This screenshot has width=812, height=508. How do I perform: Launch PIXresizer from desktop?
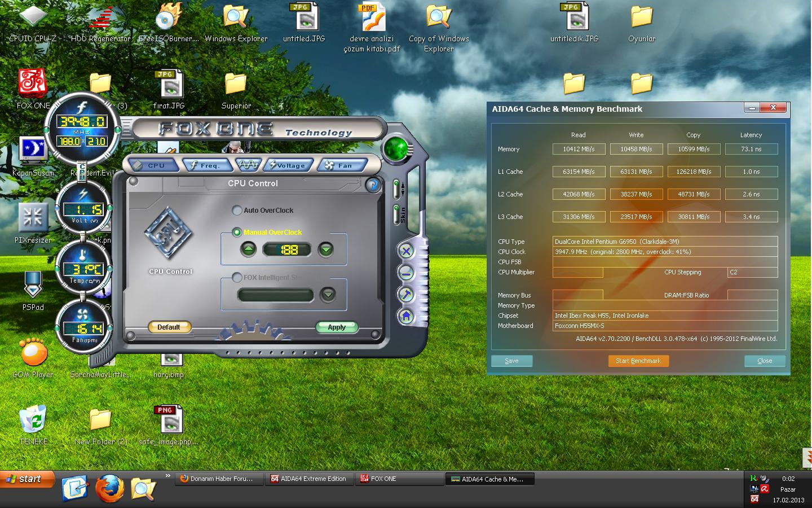[x=33, y=224]
